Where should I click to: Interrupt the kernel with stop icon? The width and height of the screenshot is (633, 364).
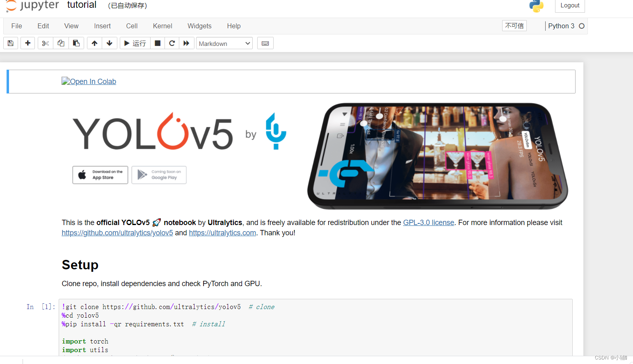pyautogui.click(x=158, y=43)
